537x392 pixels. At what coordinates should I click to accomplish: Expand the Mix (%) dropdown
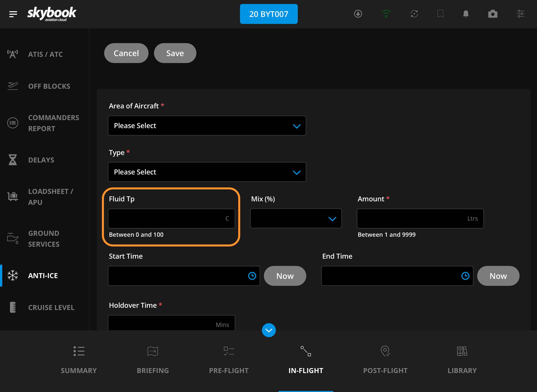[296, 218]
